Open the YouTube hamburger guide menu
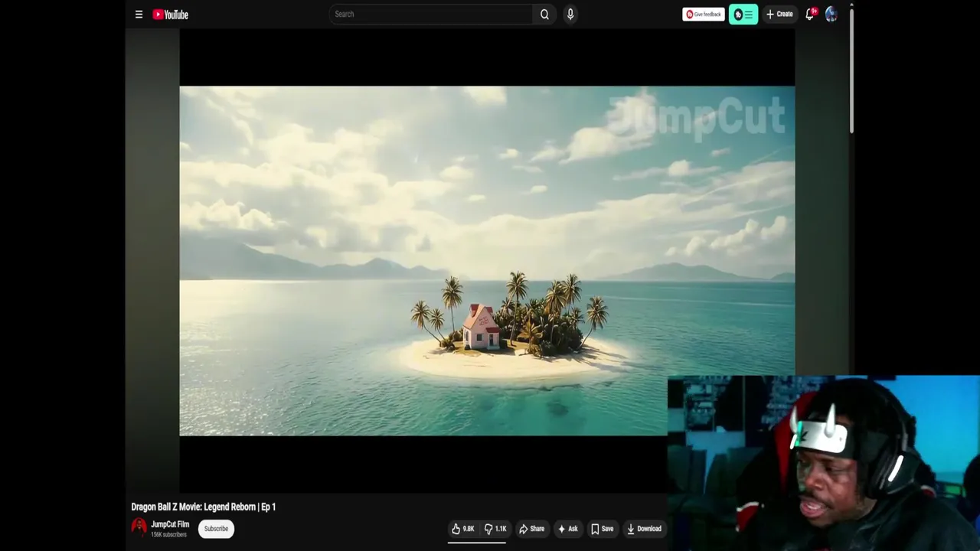The width and height of the screenshot is (980, 551). pyautogui.click(x=139, y=14)
